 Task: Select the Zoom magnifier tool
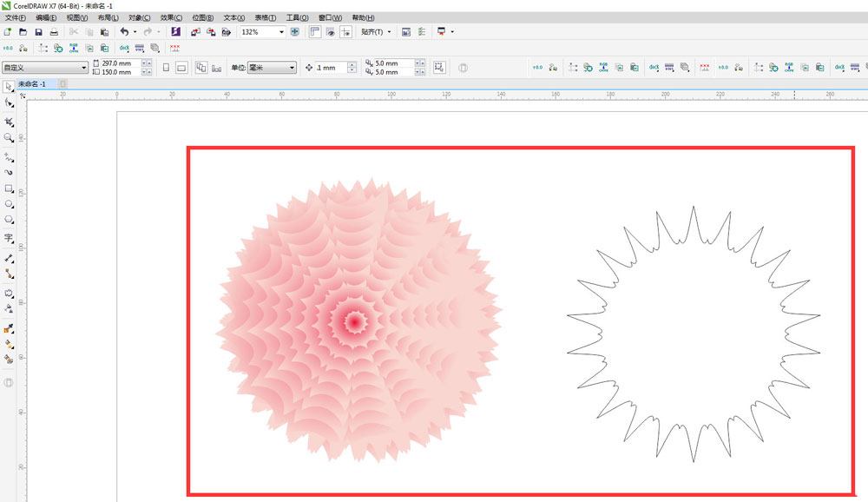click(9, 137)
